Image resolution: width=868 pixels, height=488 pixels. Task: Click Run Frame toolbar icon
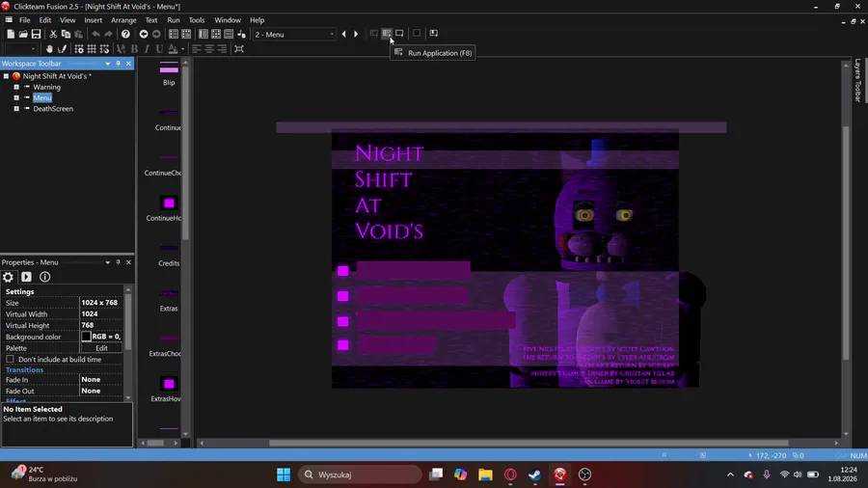(399, 34)
